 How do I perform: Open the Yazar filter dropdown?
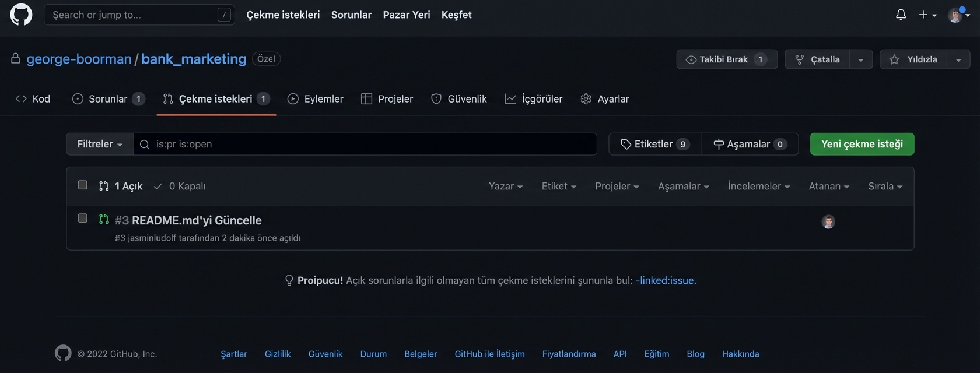pyautogui.click(x=505, y=186)
